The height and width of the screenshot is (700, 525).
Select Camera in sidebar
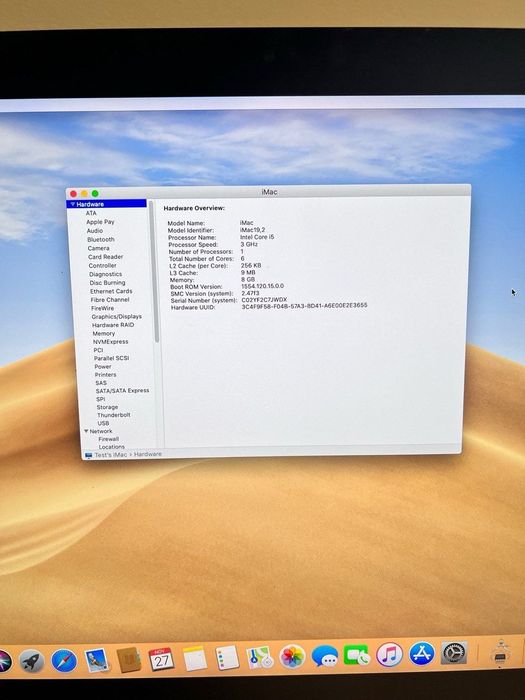click(x=99, y=248)
